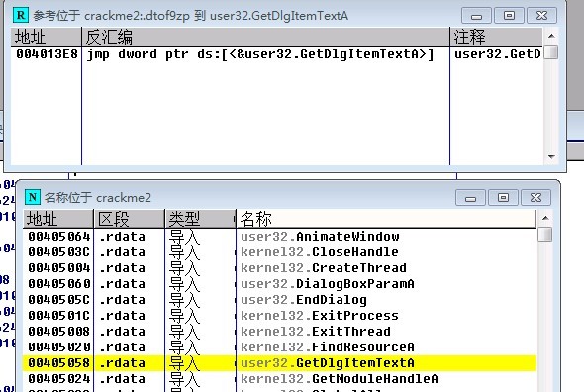
Task: Select the kernel32.ExitThread import row
Action: pyautogui.click(x=280, y=332)
